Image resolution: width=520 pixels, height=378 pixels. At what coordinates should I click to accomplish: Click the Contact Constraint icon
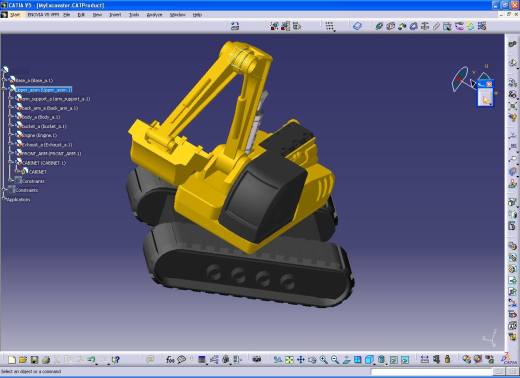point(390,26)
